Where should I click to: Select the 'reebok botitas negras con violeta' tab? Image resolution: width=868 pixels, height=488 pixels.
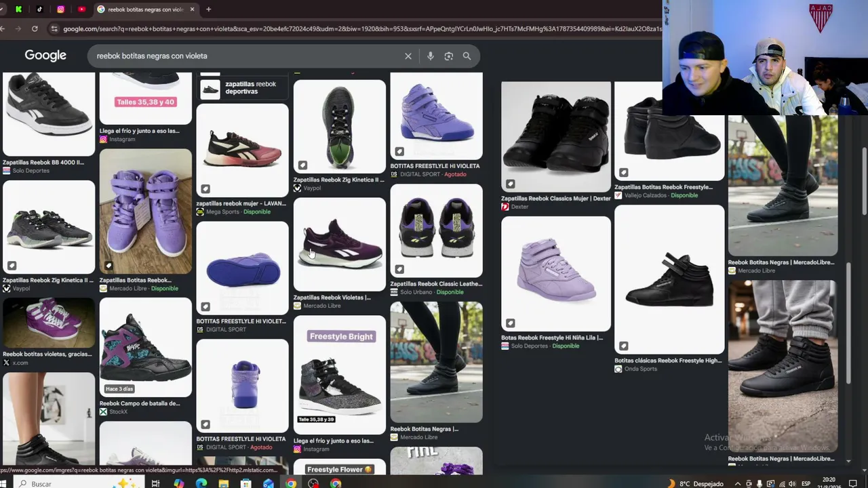[146, 9]
